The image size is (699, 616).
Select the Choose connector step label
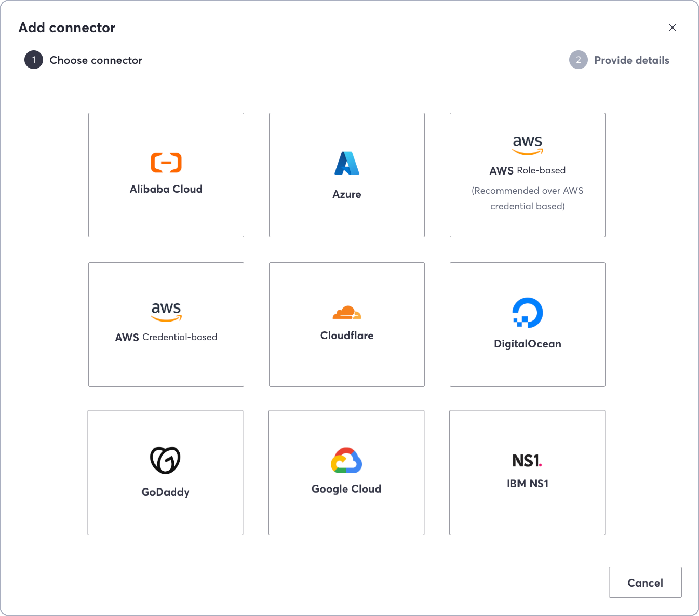96,60
